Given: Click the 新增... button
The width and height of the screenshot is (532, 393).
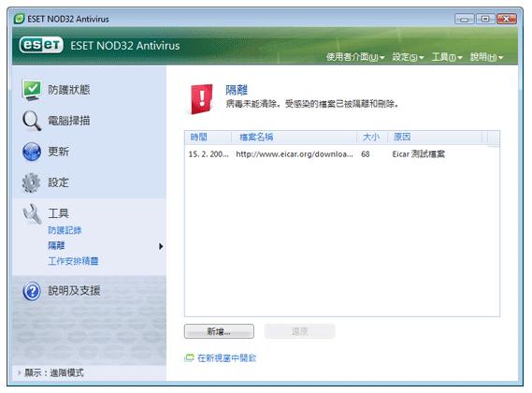Looking at the screenshot, I should point(219,331).
